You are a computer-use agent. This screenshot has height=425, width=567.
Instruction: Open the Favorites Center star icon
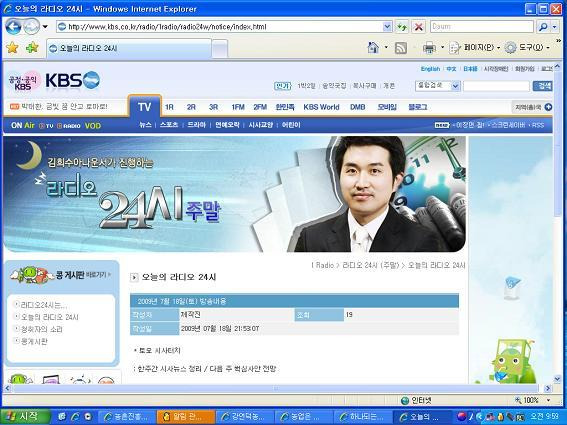[x=13, y=48]
